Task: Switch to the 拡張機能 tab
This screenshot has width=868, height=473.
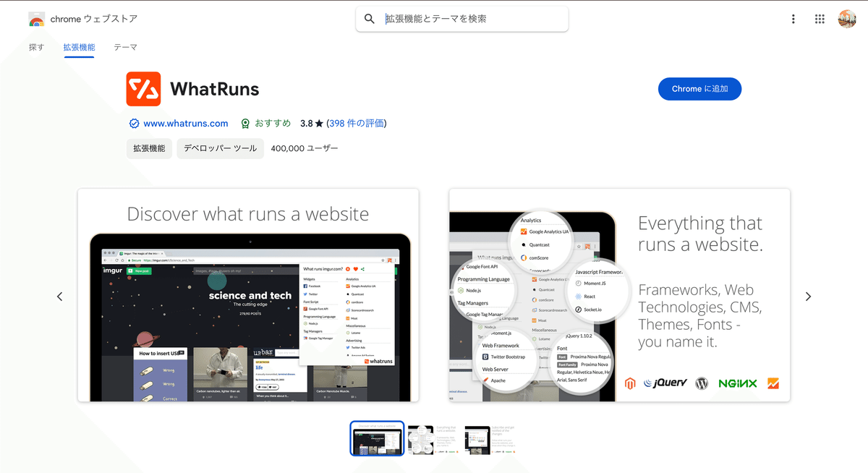Action: (x=79, y=47)
